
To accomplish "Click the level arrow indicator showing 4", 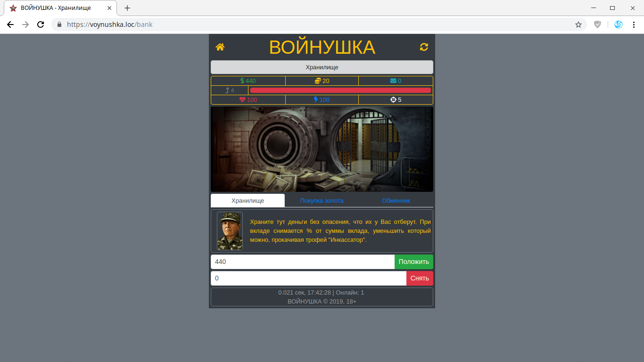I will point(230,90).
